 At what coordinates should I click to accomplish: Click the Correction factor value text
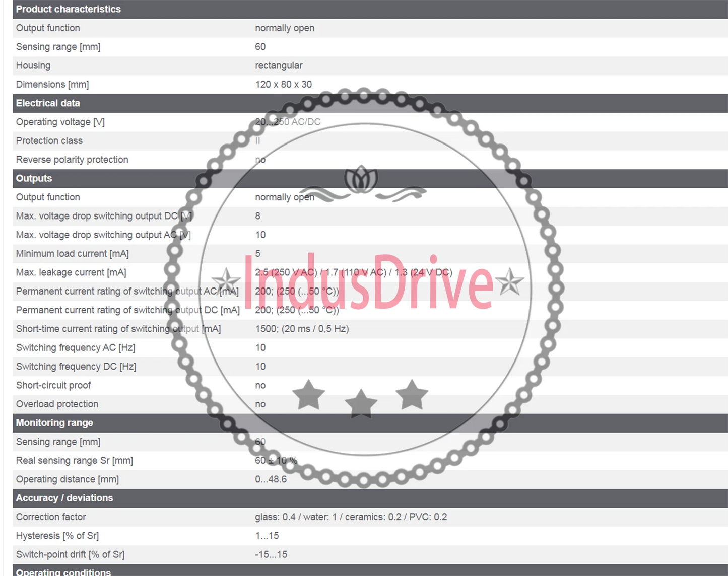pos(351,517)
